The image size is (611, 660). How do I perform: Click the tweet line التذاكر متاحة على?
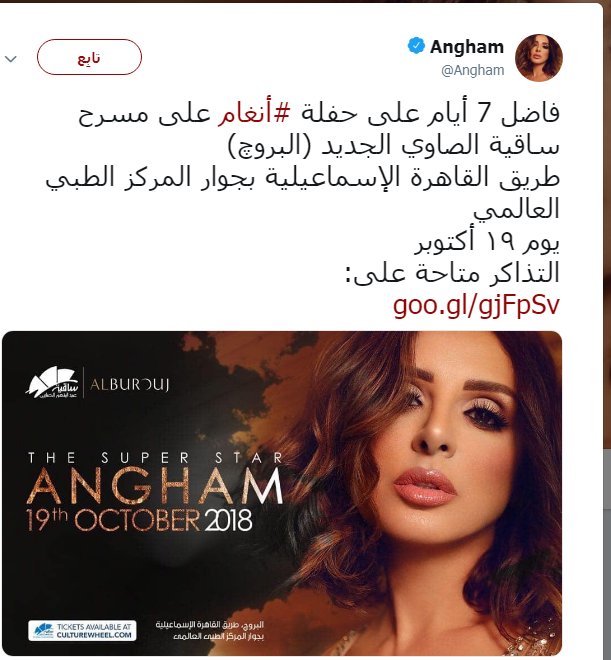click(x=452, y=273)
